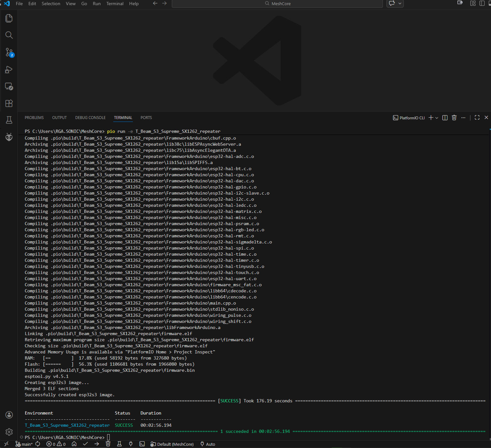Toggle primary side bar layout button
491x448 pixels.
[482, 4]
